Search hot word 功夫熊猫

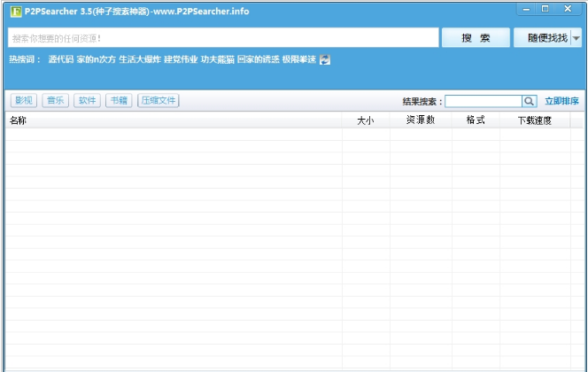pos(218,59)
